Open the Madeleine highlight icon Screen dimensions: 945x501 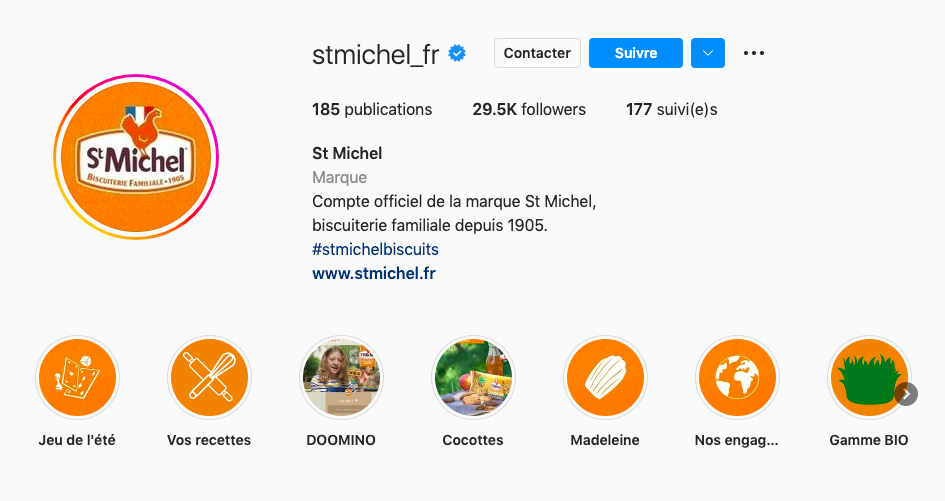click(x=605, y=378)
